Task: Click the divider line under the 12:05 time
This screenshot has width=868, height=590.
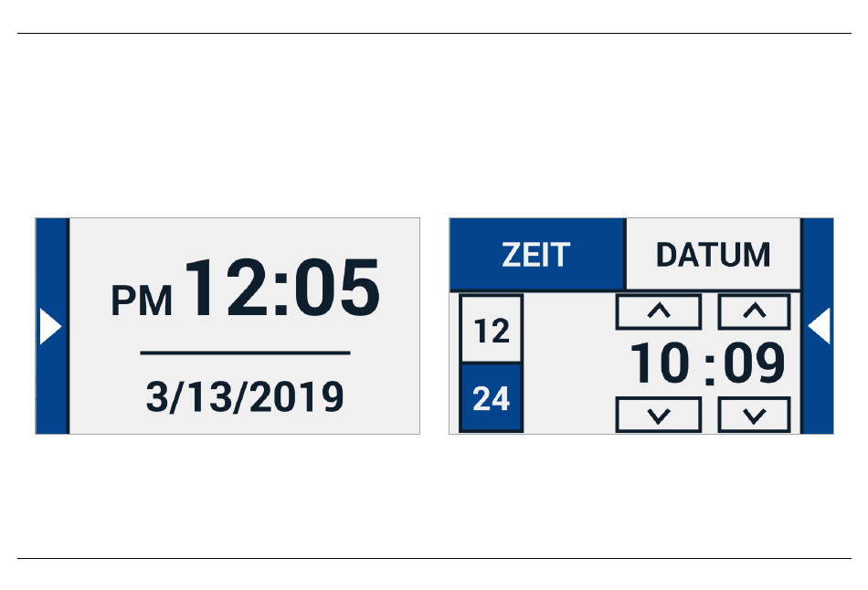Action: click(245, 352)
